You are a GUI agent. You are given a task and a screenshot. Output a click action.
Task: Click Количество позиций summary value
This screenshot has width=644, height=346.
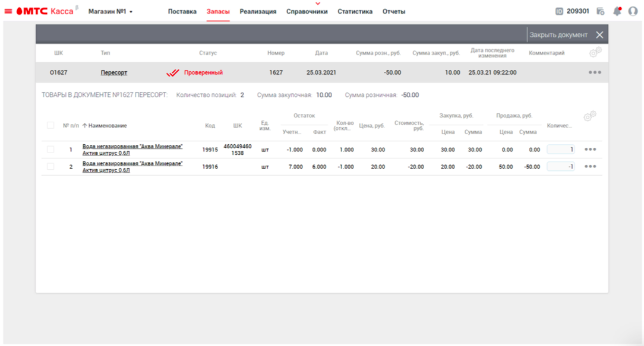242,95
